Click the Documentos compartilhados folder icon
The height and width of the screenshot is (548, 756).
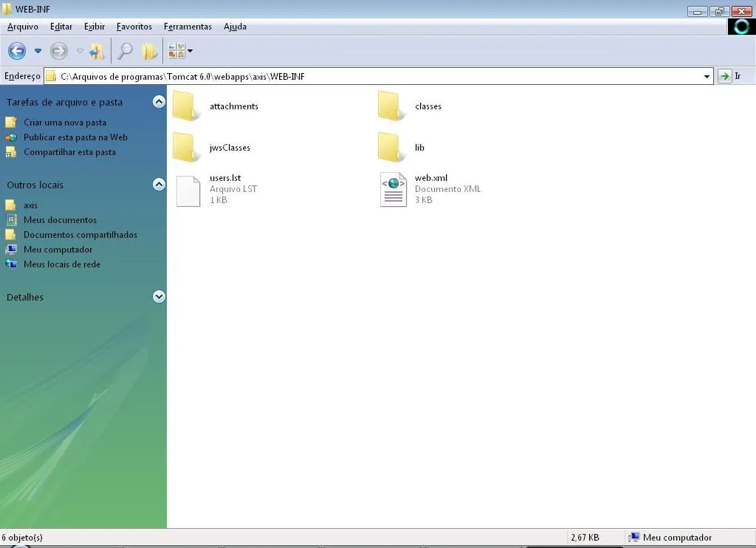10,234
